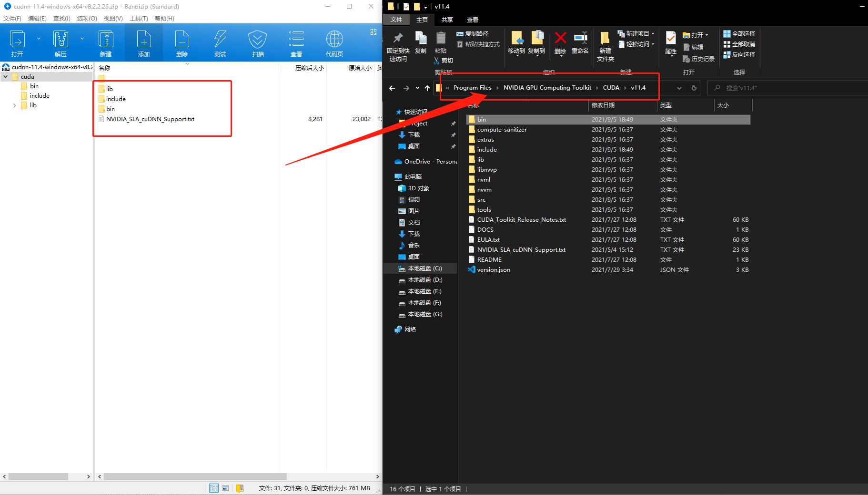Click Invert selection (反向选择) in Explorer ribbon
This screenshot has height=495, width=868.
pyautogui.click(x=739, y=55)
